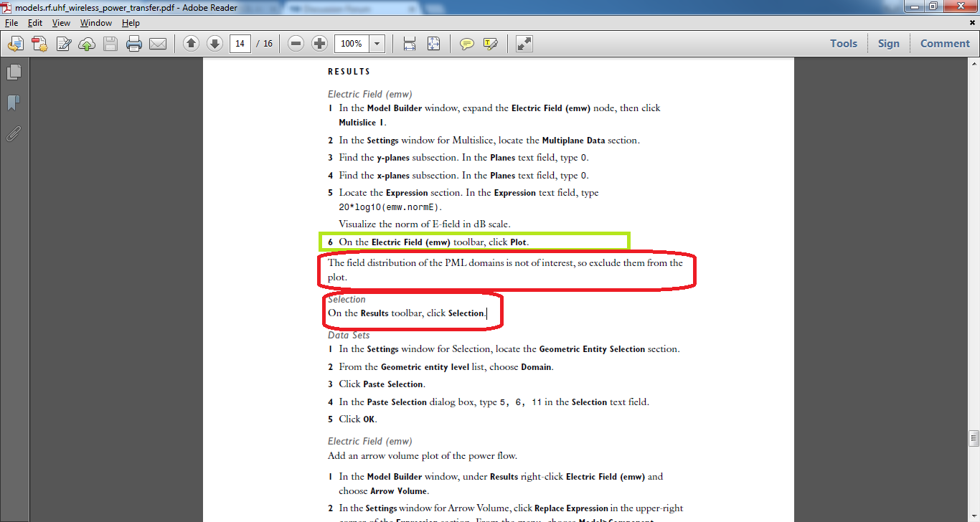Click the page number field showing 14
980x522 pixels.
240,44
